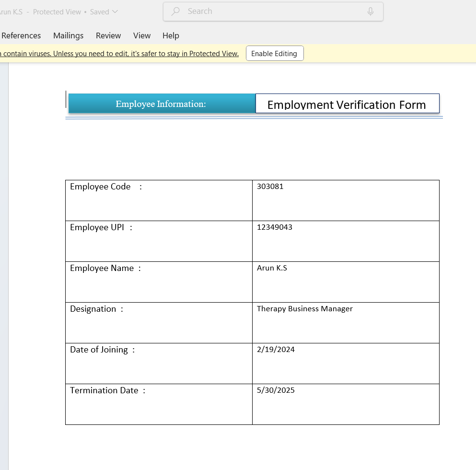Open the Review ribbon tab

pyautogui.click(x=108, y=35)
